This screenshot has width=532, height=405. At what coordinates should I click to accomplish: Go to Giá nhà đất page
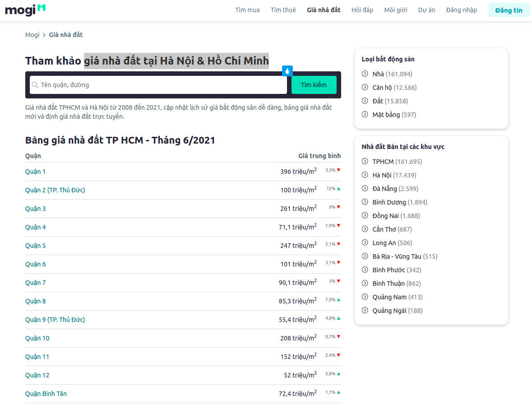[324, 10]
